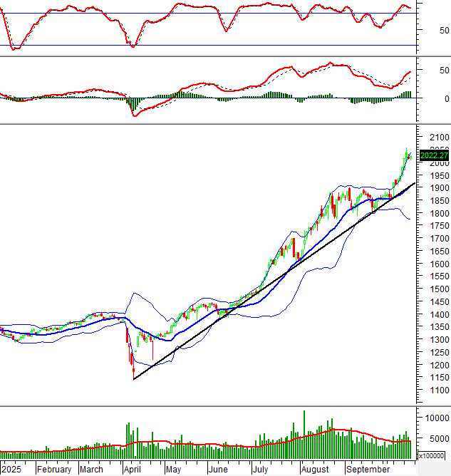Click the lower Bollinger band end in September
Image resolution: width=451 pixels, height=476 pixels.
[409, 219]
